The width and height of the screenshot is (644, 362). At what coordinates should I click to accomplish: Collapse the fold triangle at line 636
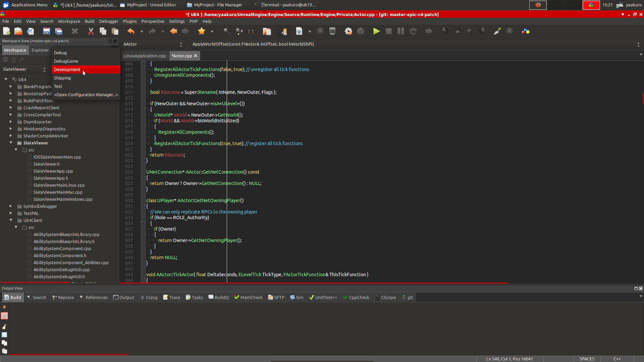point(143,234)
